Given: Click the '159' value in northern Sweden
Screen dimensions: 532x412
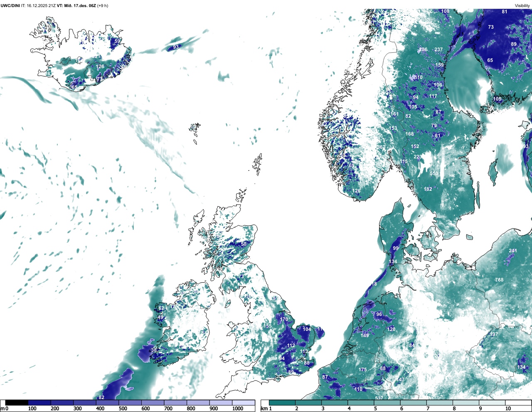Looking at the screenshot, I should pyautogui.click(x=439, y=65).
